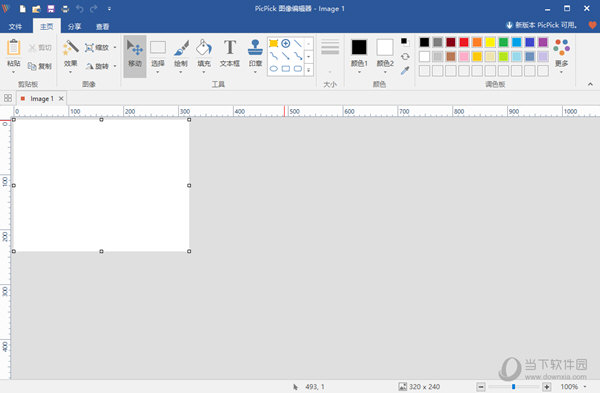Choose the pink palette swatch
The height and width of the screenshot is (393, 600).
tap(464, 57)
